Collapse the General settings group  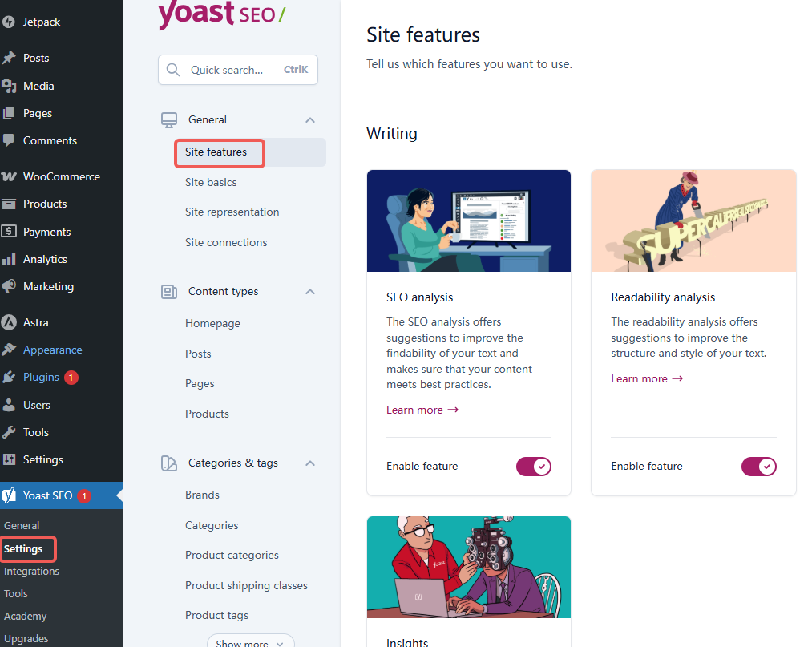point(309,119)
